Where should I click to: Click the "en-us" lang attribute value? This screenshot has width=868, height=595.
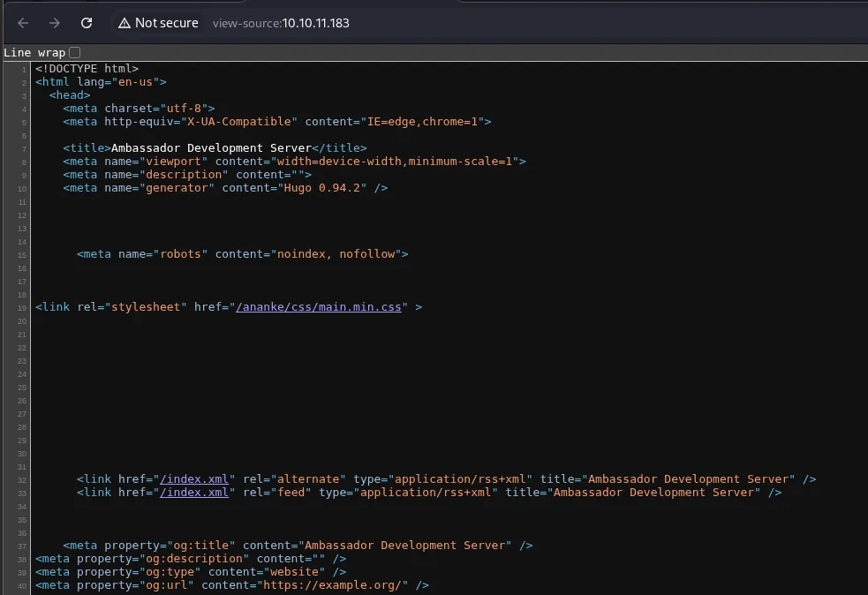point(136,81)
